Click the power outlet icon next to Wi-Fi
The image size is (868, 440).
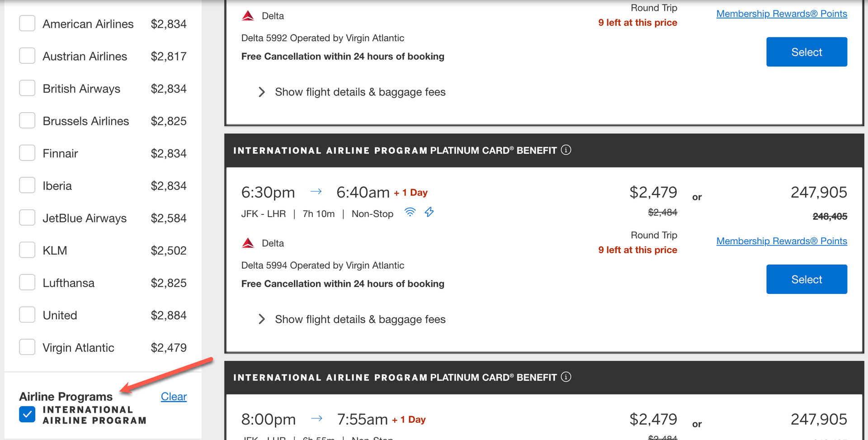429,212
